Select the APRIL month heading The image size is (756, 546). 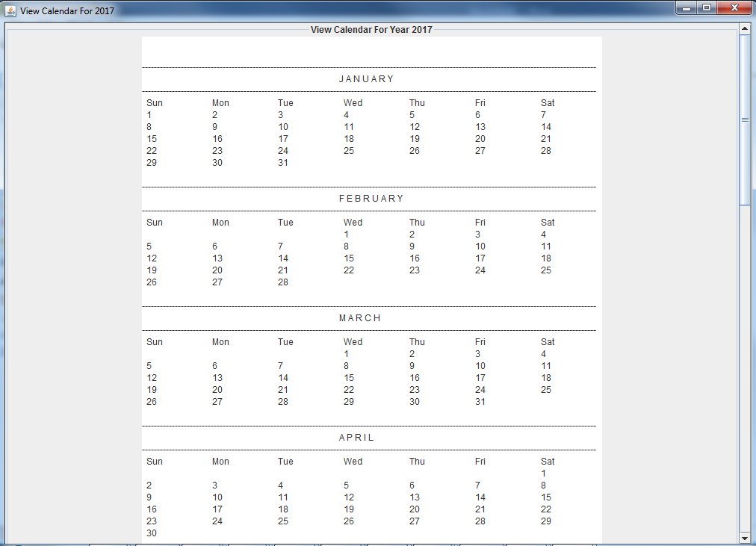tap(356, 438)
